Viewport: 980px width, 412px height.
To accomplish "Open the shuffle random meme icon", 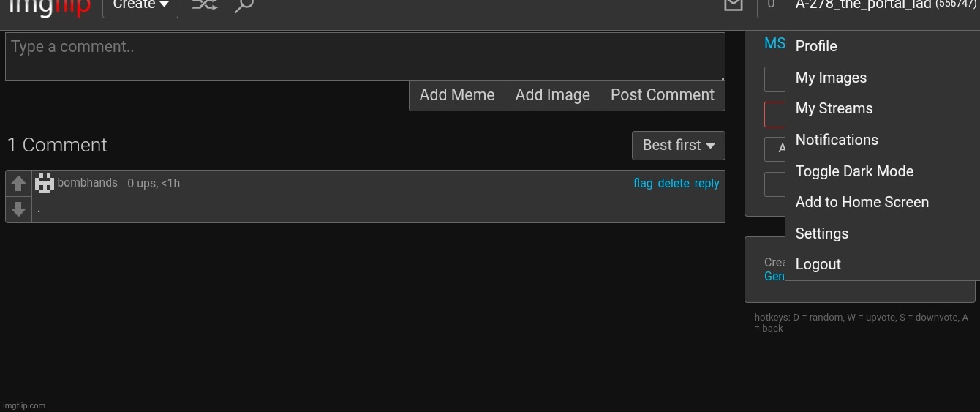I will [204, 6].
